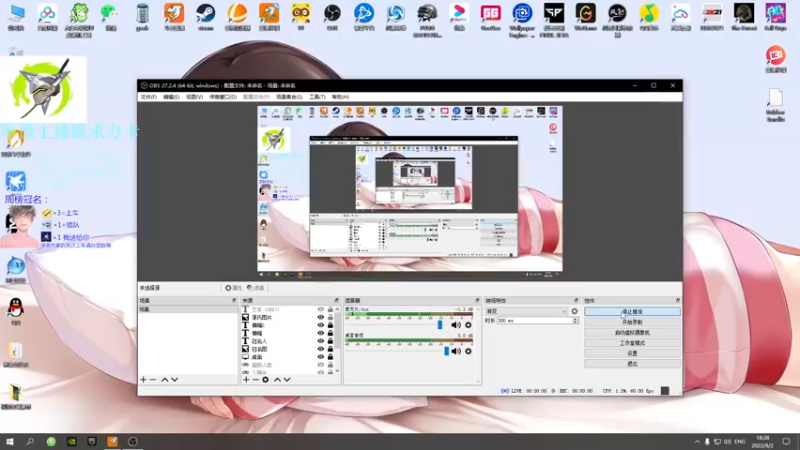Open 帮助(H) menu
Viewport: 800px width, 450px height.
coord(340,97)
